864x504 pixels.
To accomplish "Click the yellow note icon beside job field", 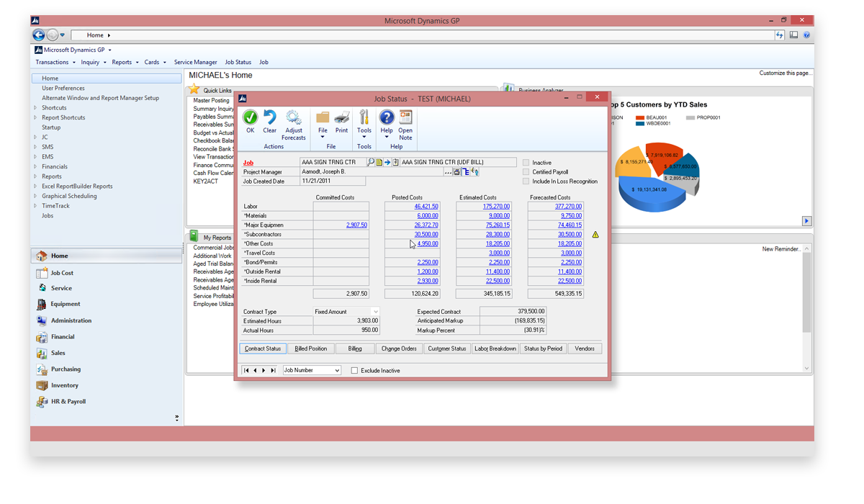I will pos(379,163).
